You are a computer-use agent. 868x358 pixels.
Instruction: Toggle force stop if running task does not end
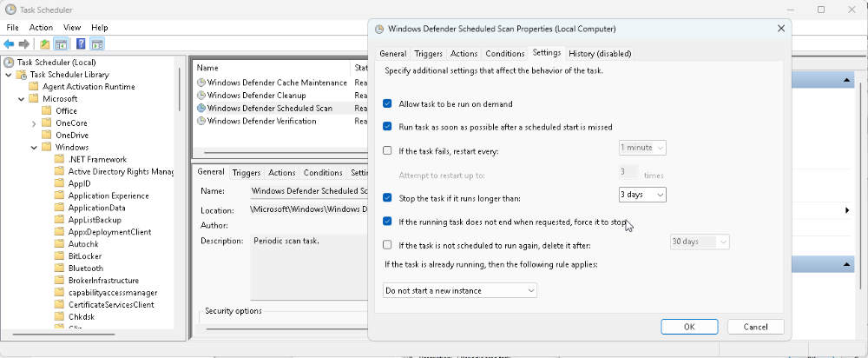(x=387, y=222)
